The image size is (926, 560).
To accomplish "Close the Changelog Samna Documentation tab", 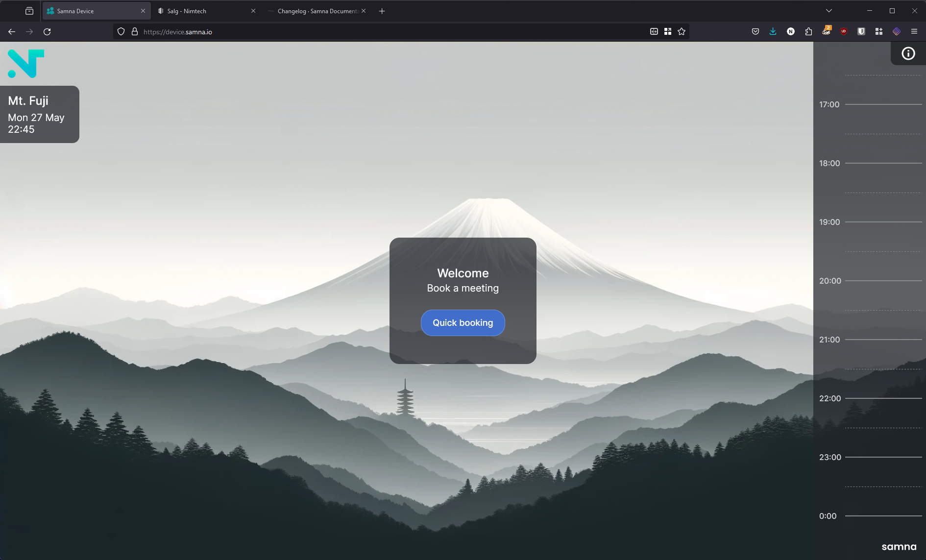I will pyautogui.click(x=364, y=11).
